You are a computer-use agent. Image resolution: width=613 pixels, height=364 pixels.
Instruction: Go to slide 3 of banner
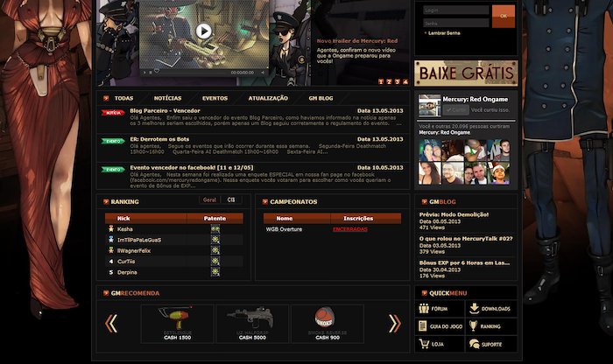click(398, 81)
